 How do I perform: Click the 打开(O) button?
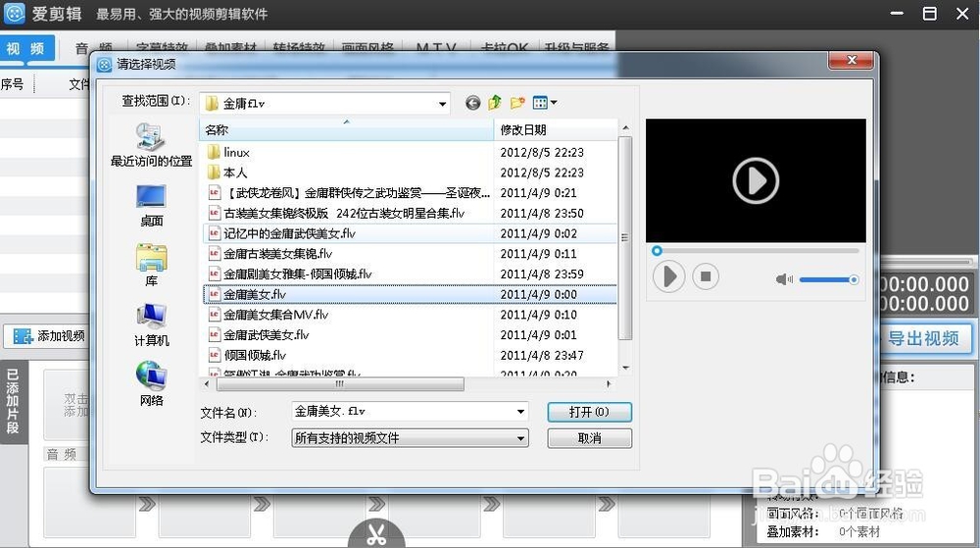click(589, 412)
